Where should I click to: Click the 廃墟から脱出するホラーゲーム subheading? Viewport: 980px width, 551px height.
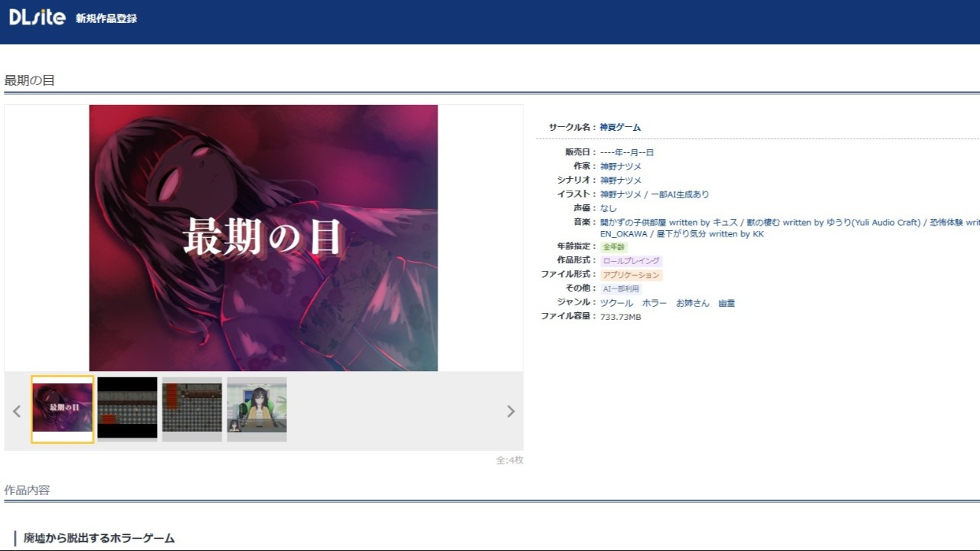tap(100, 538)
